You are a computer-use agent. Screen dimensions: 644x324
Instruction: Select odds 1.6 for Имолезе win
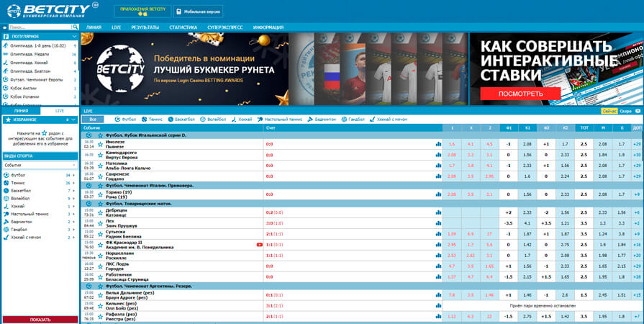452,144
